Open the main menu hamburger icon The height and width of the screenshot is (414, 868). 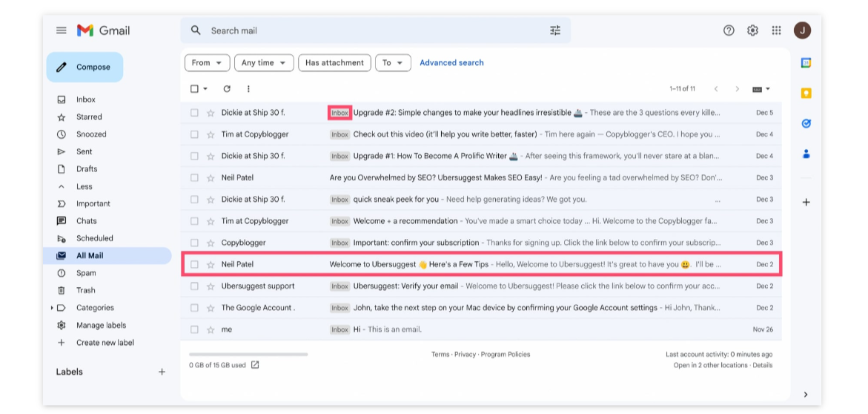click(62, 30)
